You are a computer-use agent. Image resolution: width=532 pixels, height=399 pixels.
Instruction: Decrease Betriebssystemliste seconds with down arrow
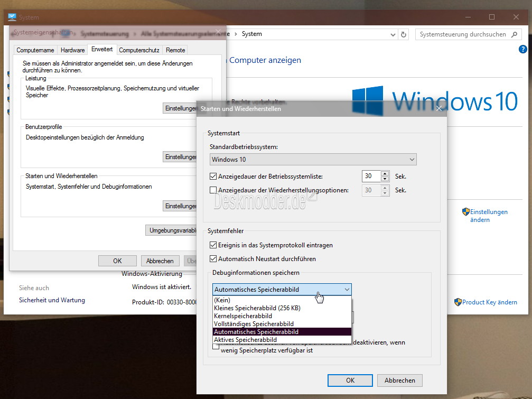click(385, 179)
